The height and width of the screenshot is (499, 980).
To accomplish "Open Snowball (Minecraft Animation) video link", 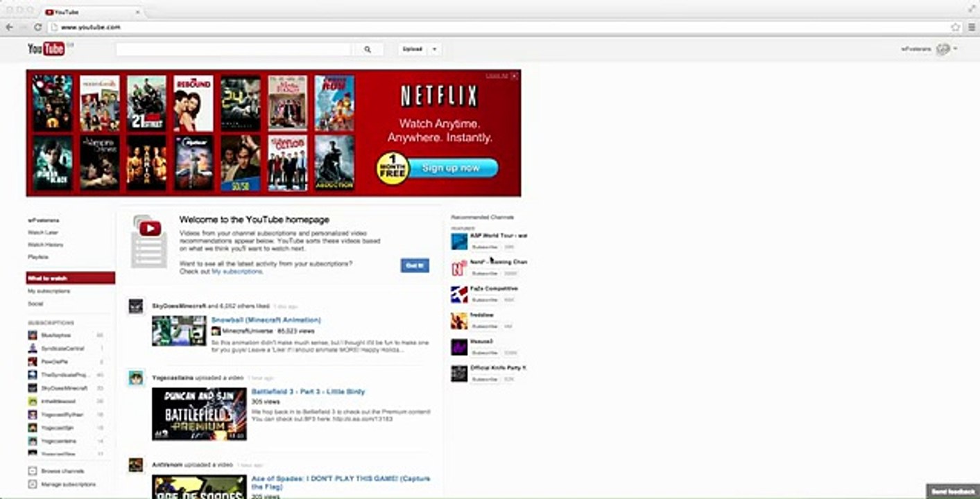I will pyautogui.click(x=266, y=320).
